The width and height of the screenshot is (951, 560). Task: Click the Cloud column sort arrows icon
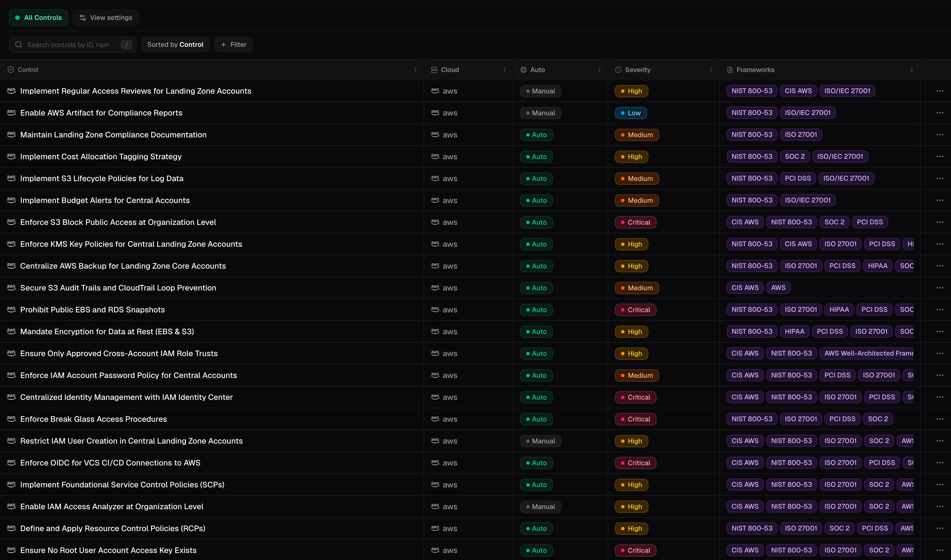(x=505, y=70)
